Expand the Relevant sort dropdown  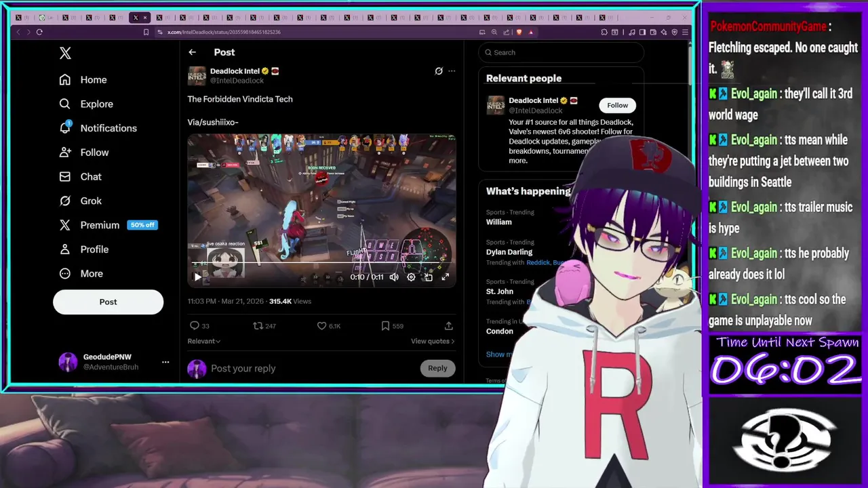point(204,341)
